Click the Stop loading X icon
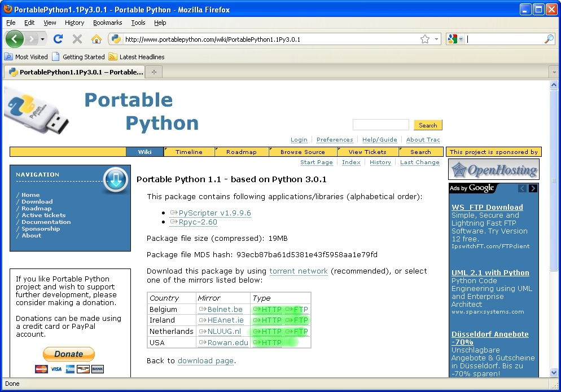The image size is (561, 392). 77,39
